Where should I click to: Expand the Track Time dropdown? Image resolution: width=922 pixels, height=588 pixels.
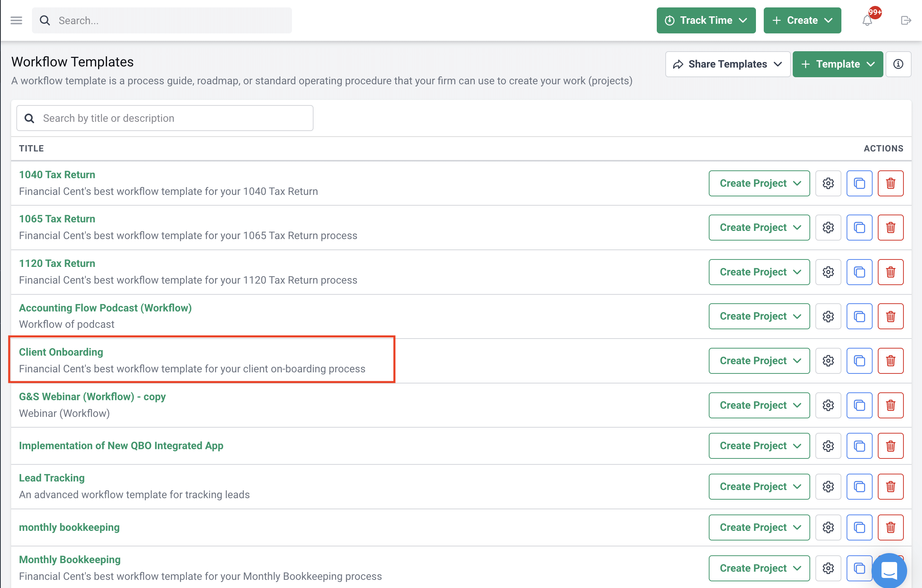coord(706,20)
